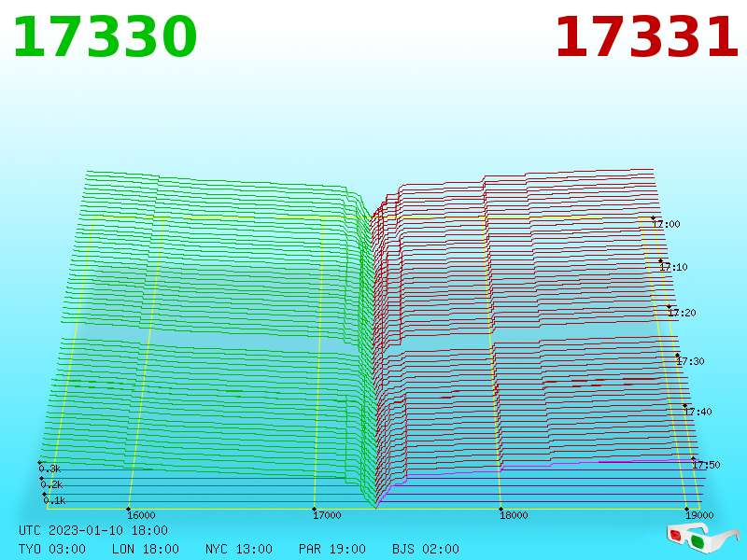
Task: Select the 17000 price axis label
Action: pyautogui.click(x=328, y=515)
